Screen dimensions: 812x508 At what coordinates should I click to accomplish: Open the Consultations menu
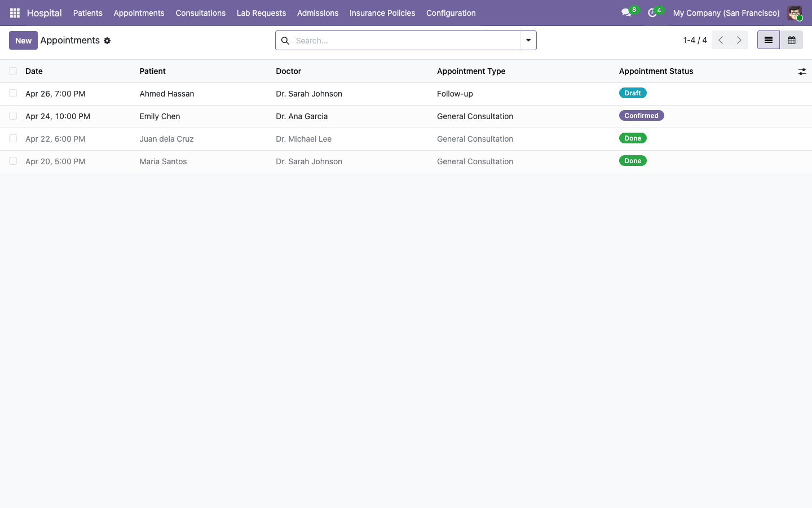coord(200,13)
